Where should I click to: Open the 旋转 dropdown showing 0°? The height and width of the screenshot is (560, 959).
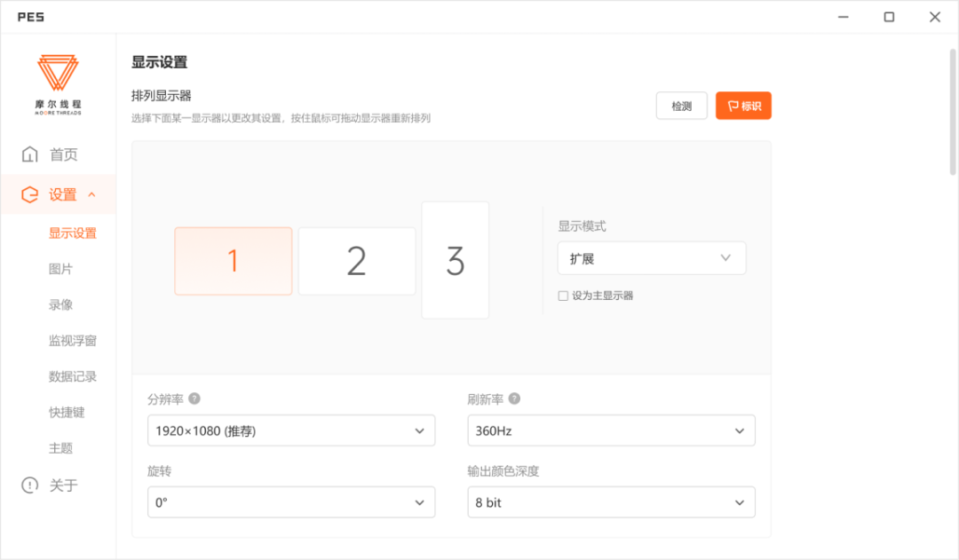291,502
